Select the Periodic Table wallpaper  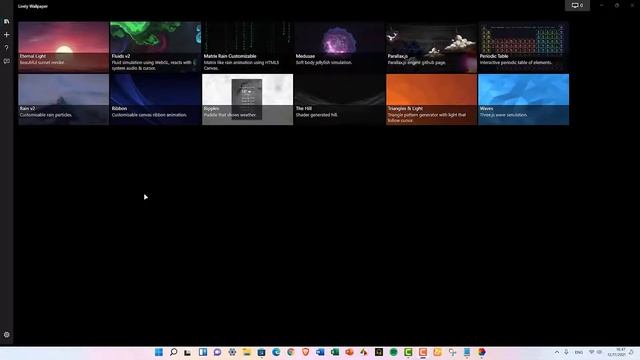(x=523, y=47)
